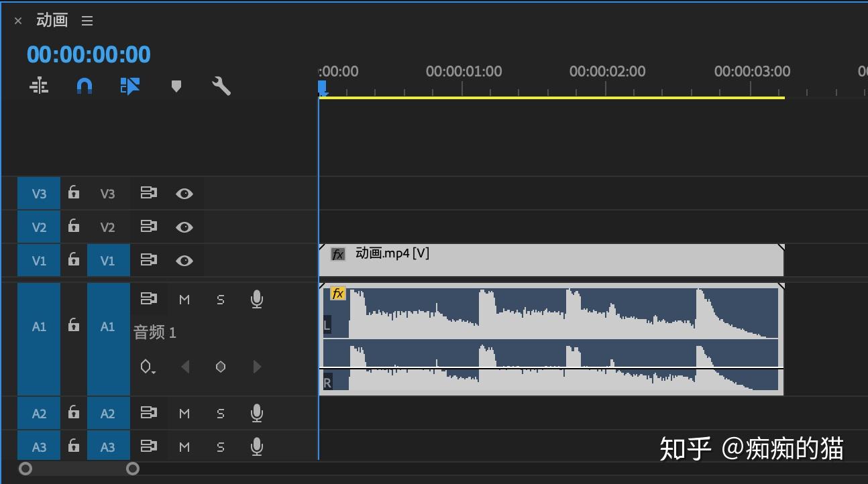The width and height of the screenshot is (868, 484).
Task: Toggle sync lock on V3 track
Action: (x=148, y=193)
